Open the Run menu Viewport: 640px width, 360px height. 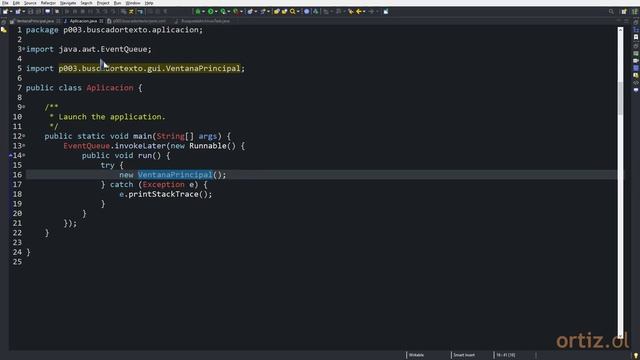click(x=118, y=3)
